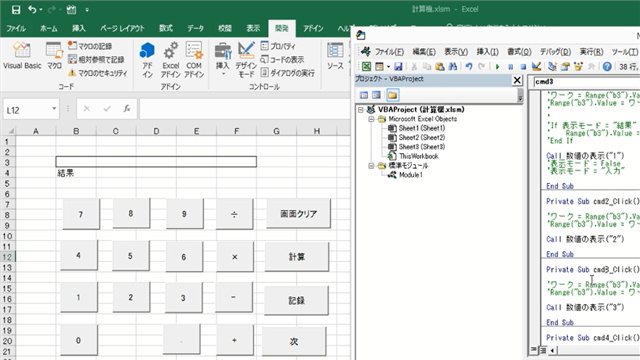Collapse the 標準モジュール folder
Viewport: 640px width, 360px height.
(371, 166)
